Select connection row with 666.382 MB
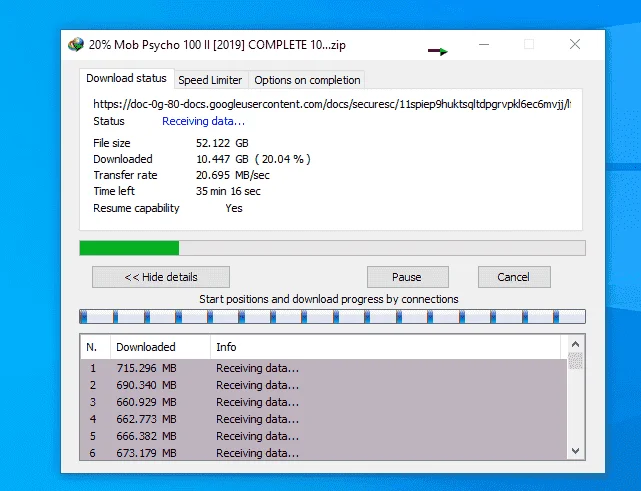The width and height of the screenshot is (641, 491). pyautogui.click(x=324, y=436)
